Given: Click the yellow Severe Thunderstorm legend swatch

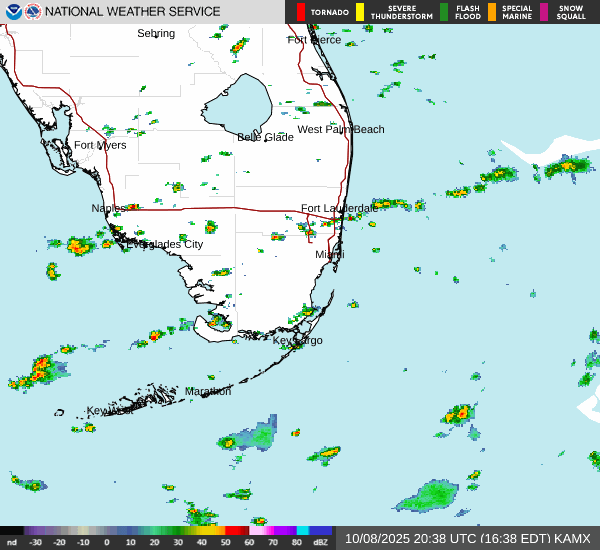Looking at the screenshot, I should (360, 12).
